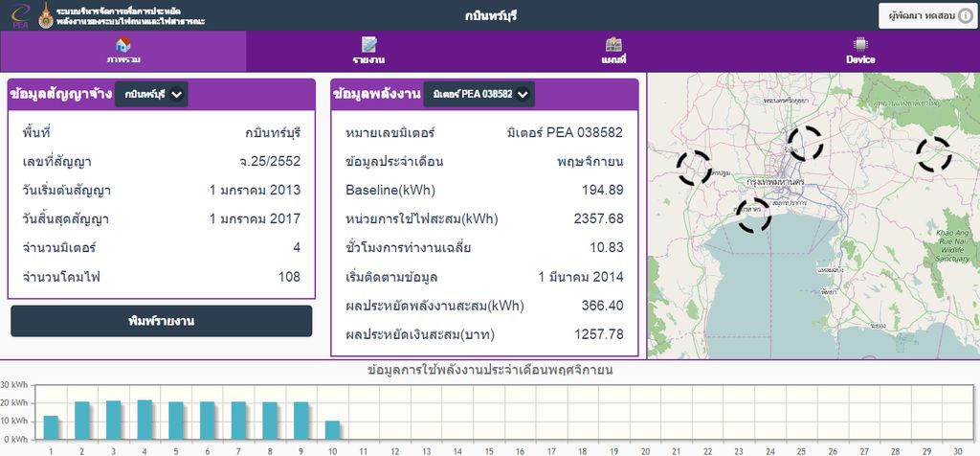Click accumulated usage value 2357.68
The image size is (980, 456).
599,219
